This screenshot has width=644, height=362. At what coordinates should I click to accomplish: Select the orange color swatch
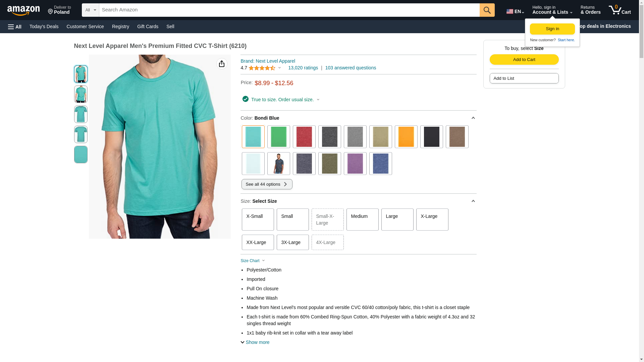point(406,137)
